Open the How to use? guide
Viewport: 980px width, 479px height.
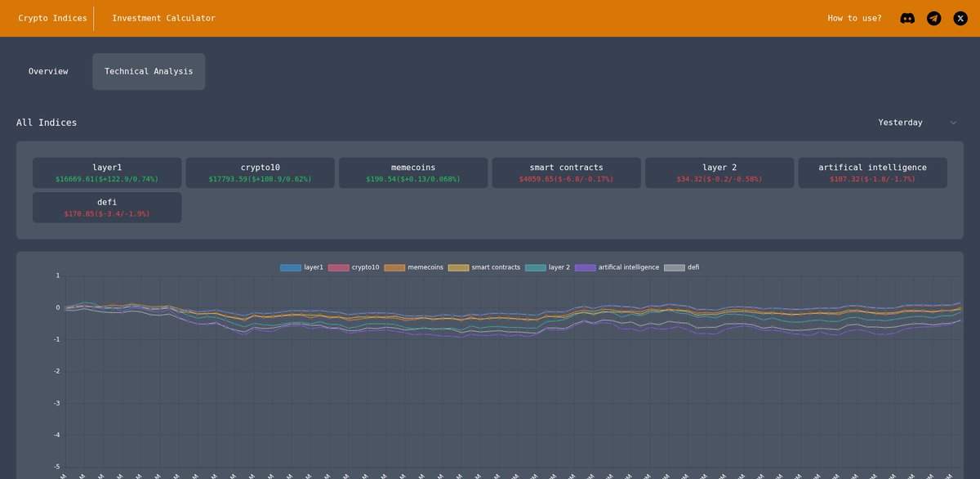click(854, 18)
